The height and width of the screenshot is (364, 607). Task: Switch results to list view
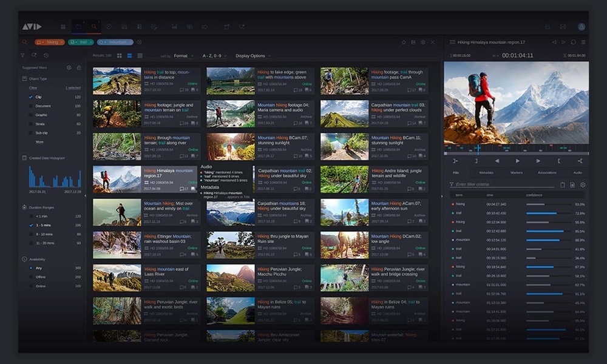140,56
